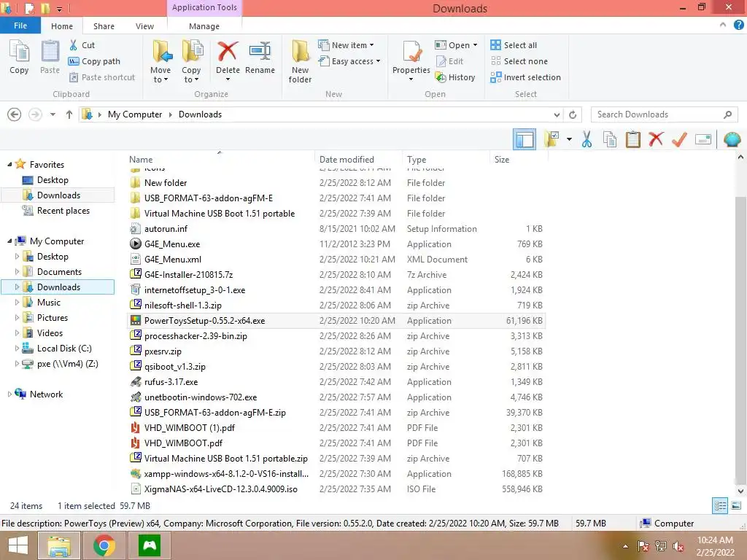Click the teal shell toolbar icon
The height and width of the screenshot is (560, 747).
pyautogui.click(x=732, y=139)
